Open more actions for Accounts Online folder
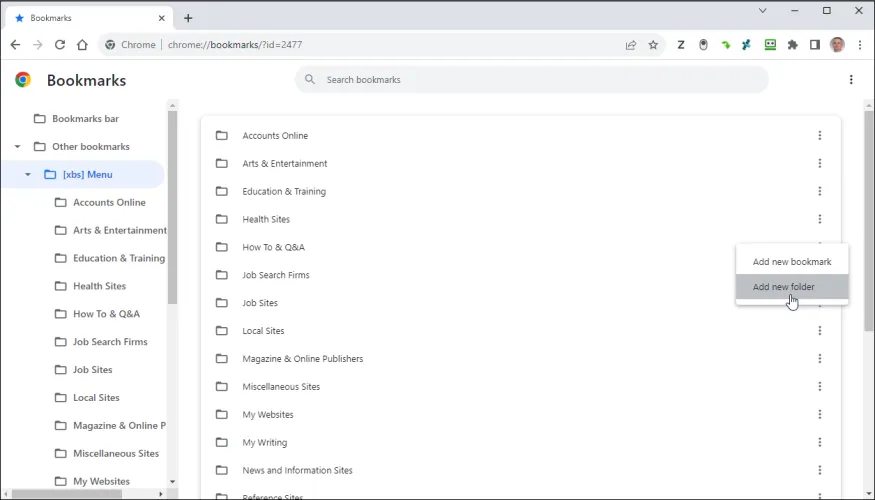875x500 pixels. click(x=819, y=136)
